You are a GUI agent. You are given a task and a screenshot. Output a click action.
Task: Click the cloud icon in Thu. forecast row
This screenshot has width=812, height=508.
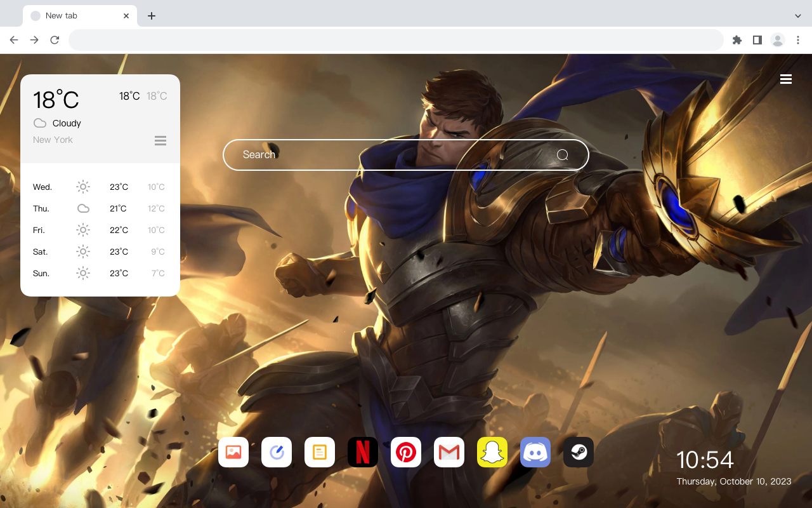[x=83, y=208]
